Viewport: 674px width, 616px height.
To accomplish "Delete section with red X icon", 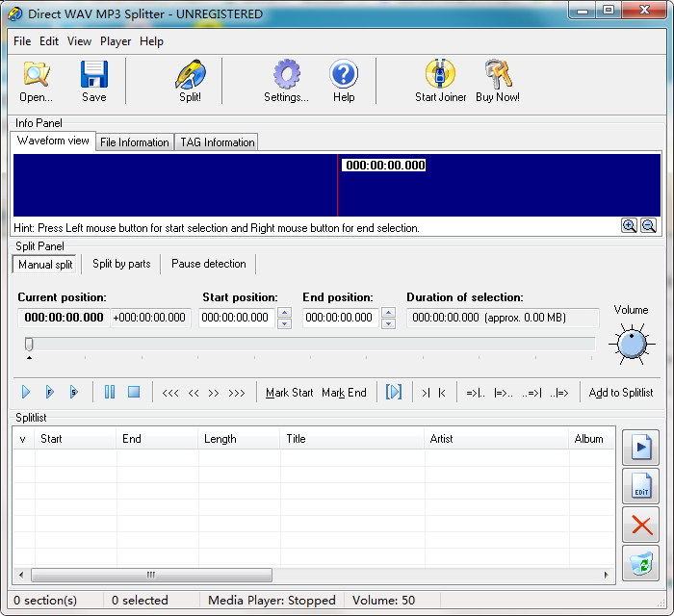I will tap(640, 525).
